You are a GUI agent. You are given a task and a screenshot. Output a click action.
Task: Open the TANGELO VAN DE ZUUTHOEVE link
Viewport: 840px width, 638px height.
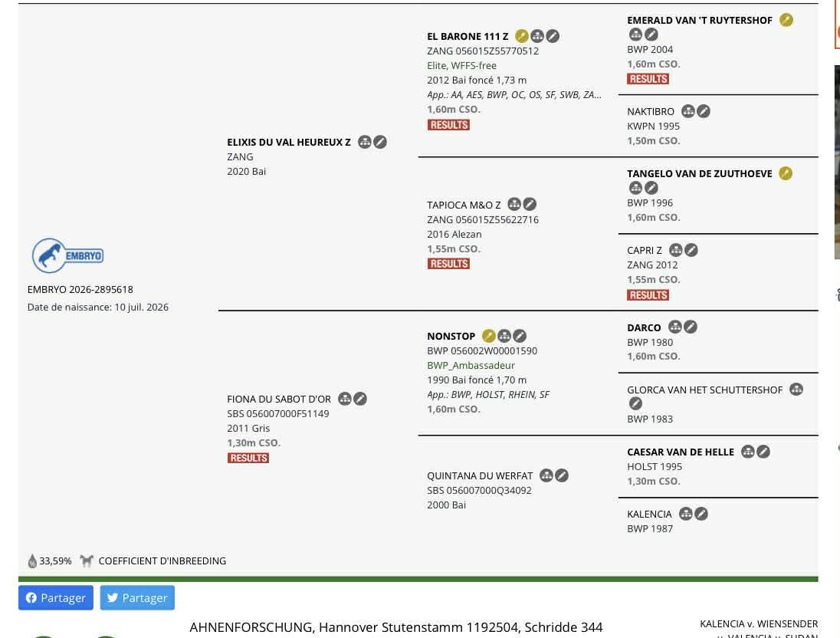click(699, 173)
